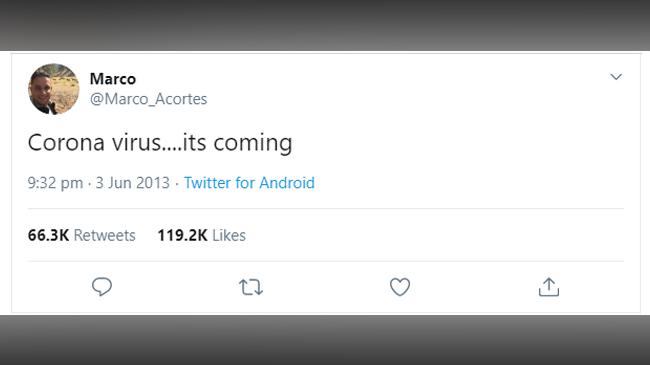Image resolution: width=650 pixels, height=365 pixels.
Task: Click the word Likes in stats row
Action: [x=229, y=235]
